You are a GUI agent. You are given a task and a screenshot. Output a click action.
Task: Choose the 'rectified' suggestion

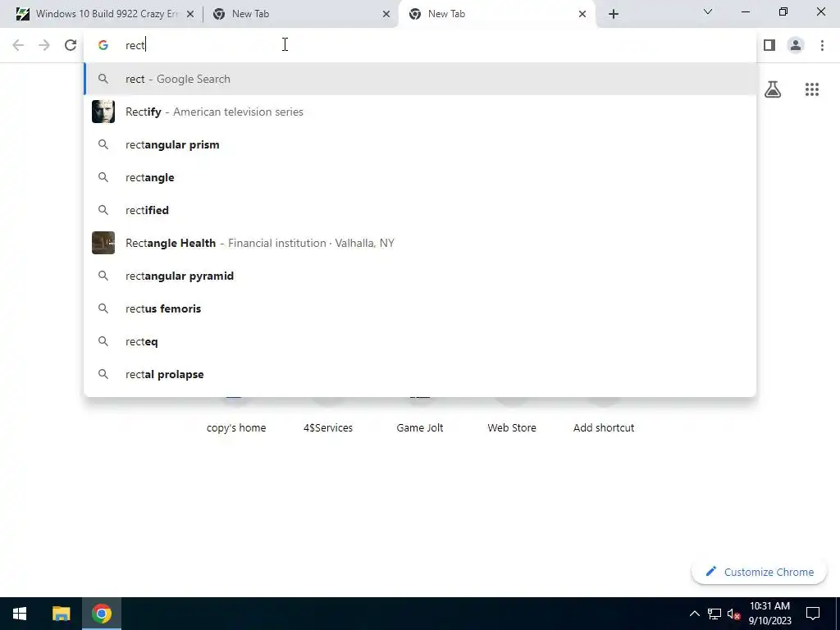pos(420,210)
